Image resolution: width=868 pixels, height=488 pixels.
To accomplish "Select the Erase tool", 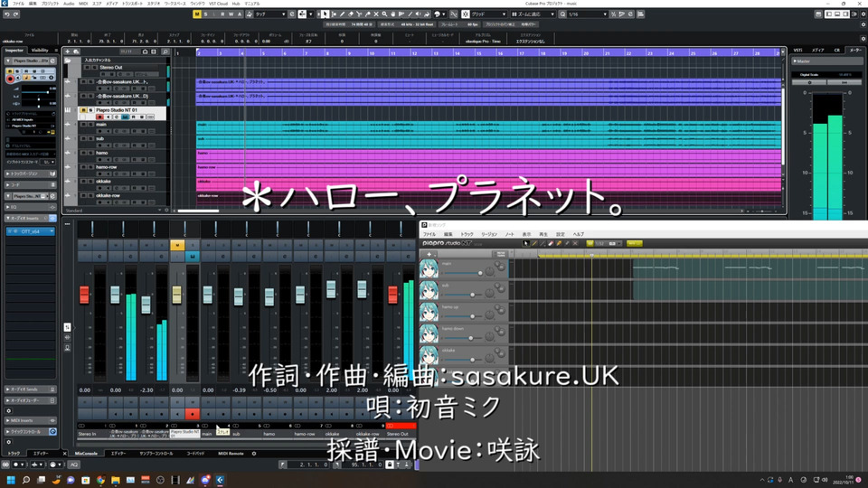I will pos(351,14).
